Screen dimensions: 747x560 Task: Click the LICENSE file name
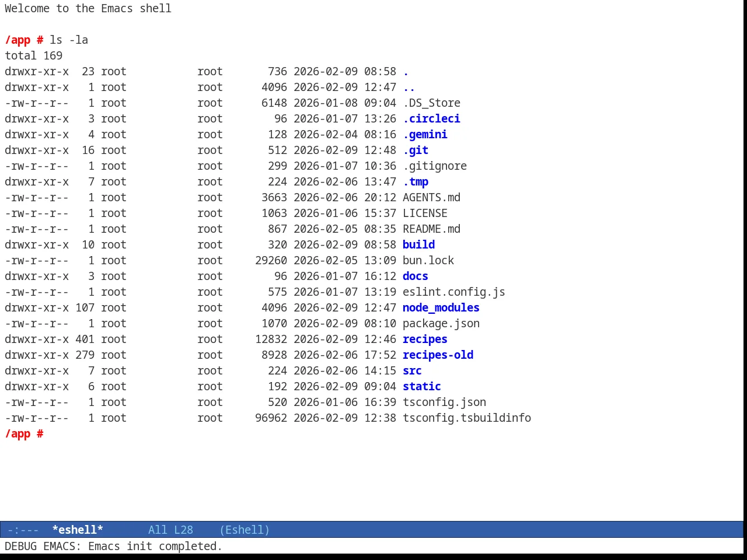pos(425,213)
